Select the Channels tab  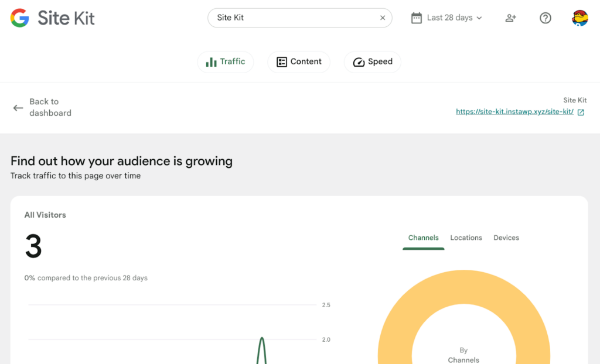click(x=423, y=238)
